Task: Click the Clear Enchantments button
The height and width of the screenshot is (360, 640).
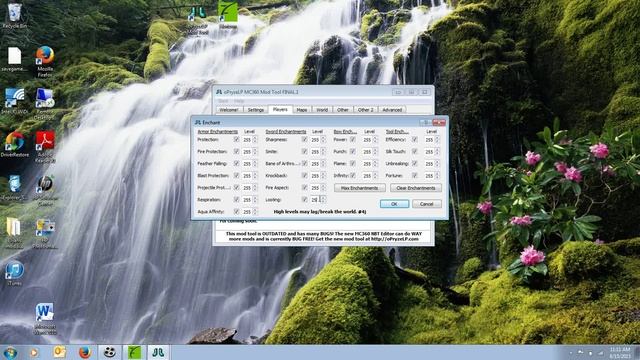Action: (x=416, y=188)
